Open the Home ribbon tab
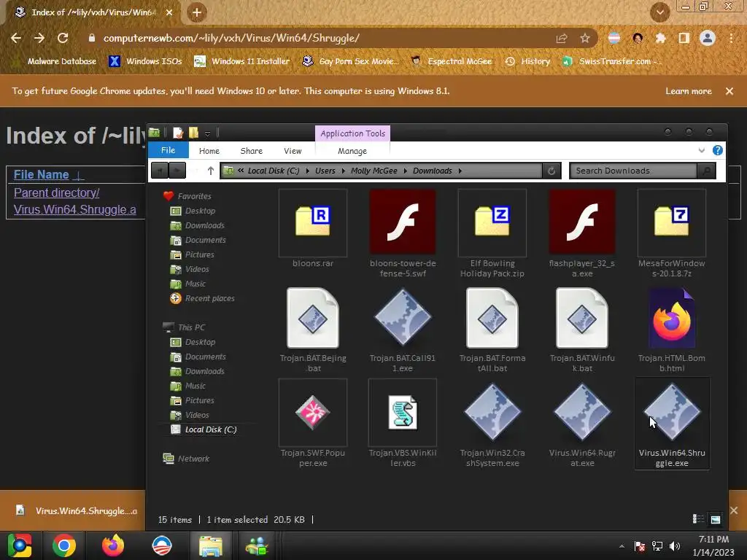Viewport: 747px width, 560px height. tap(209, 151)
